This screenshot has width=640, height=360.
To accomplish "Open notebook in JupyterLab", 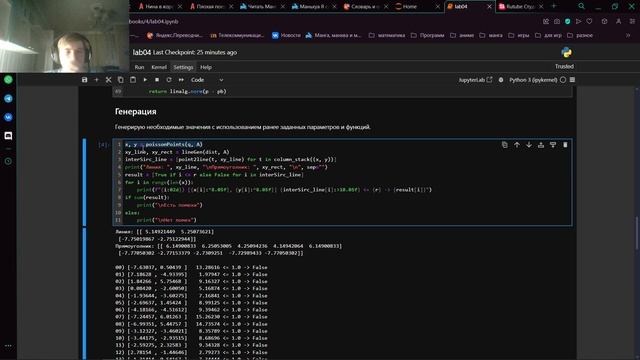I will (475, 80).
